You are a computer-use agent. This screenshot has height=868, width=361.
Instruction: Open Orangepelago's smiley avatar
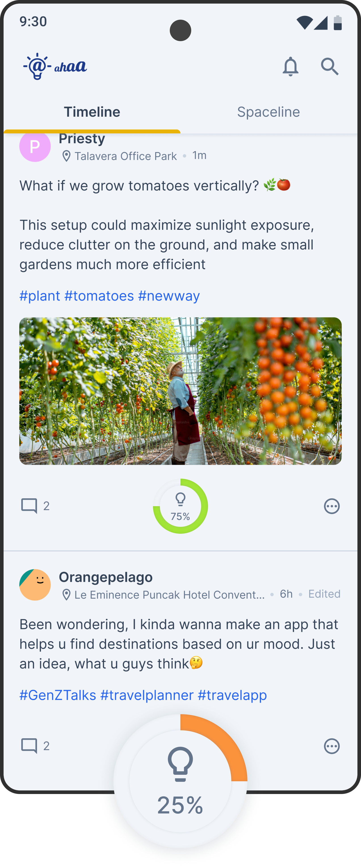click(35, 585)
